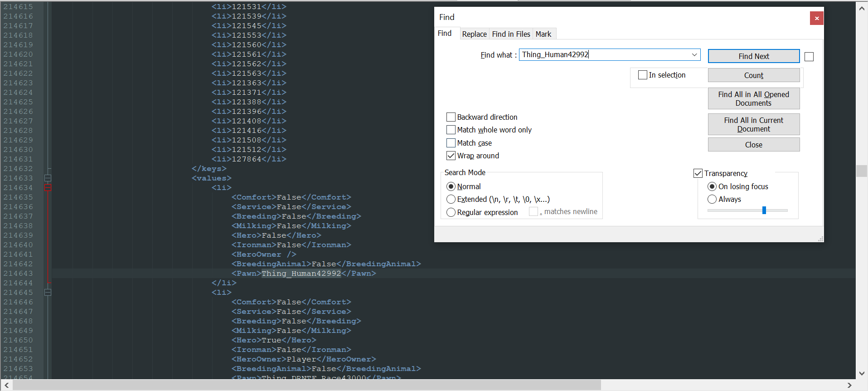Choose Extended search mode
The image size is (868, 391).
click(451, 199)
